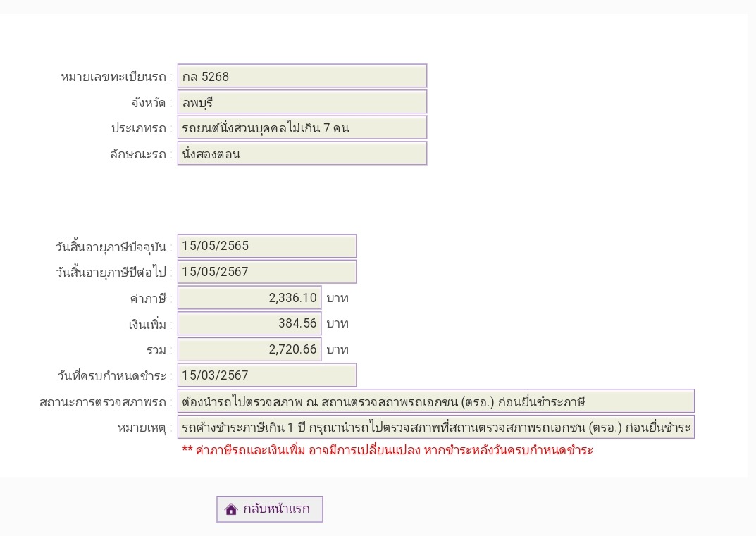This screenshot has width=756, height=536.
Task: Click the หมายเลขทะเบียนรถ label
Action: 116,77
